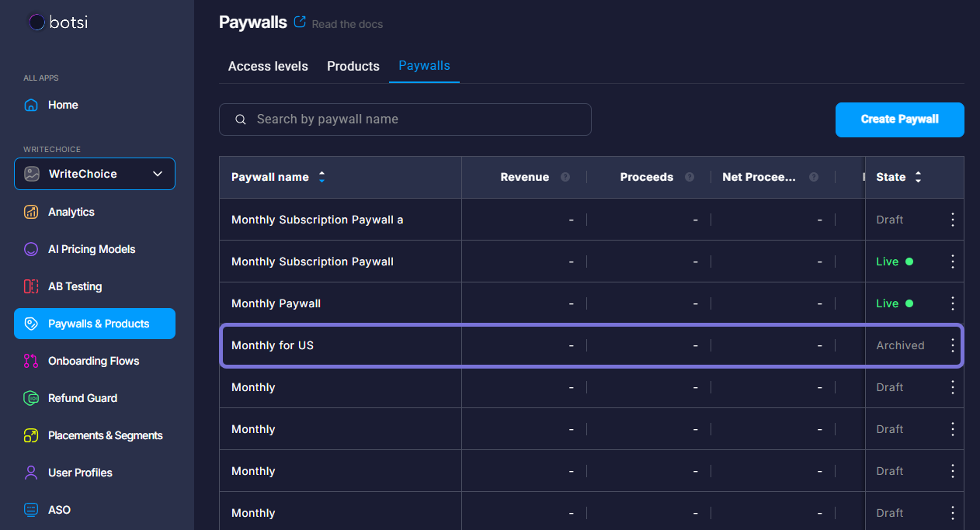This screenshot has width=980, height=530.
Task: Open options menu for Monthly for US
Action: [x=953, y=345]
